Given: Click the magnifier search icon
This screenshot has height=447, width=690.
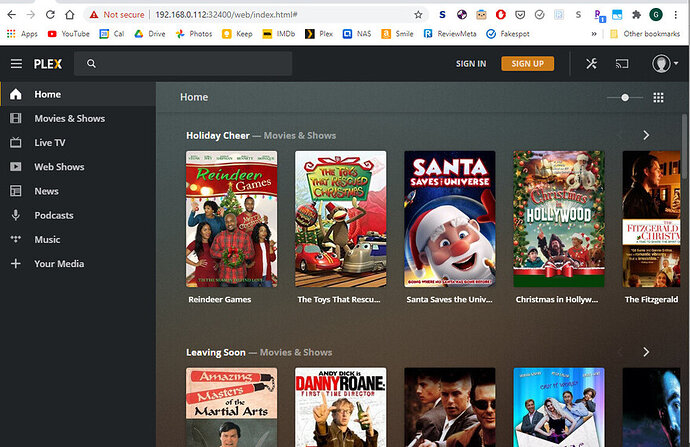Looking at the screenshot, I should [x=91, y=63].
